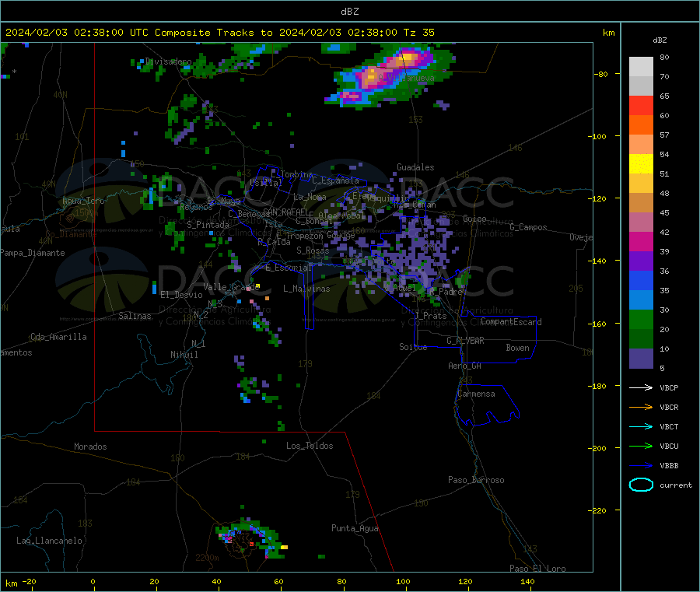Click the J_Prats place label
This screenshot has width=700, height=592.
[x=432, y=316]
